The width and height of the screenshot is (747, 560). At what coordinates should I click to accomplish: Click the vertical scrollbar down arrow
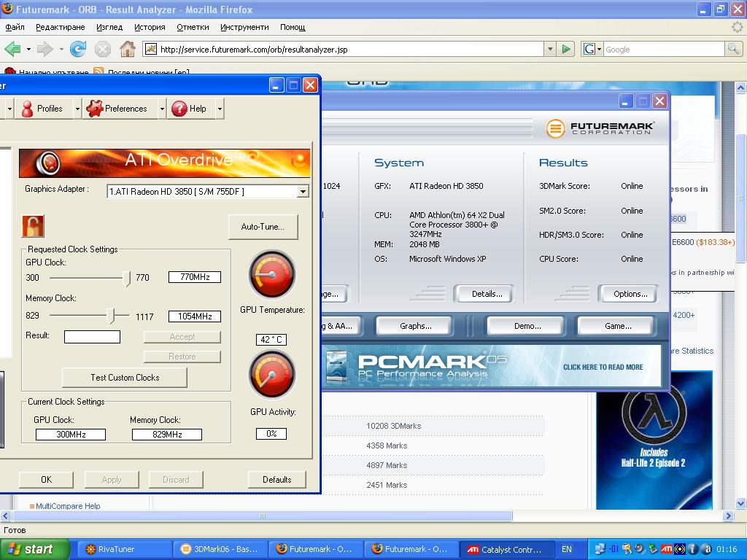(x=740, y=503)
